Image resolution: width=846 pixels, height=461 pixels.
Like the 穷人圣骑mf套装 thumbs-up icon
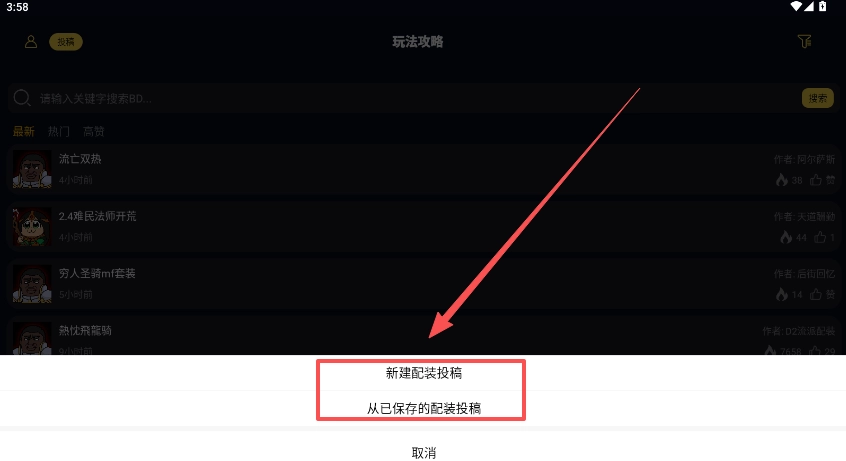[816, 294]
